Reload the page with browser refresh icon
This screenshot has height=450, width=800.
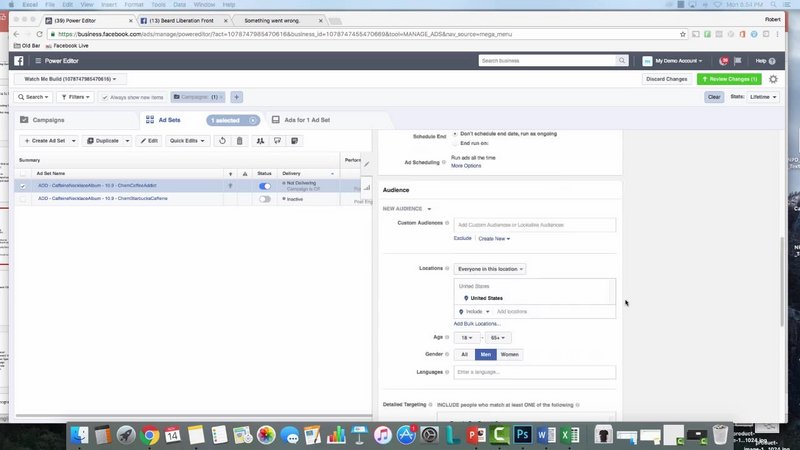39,34
